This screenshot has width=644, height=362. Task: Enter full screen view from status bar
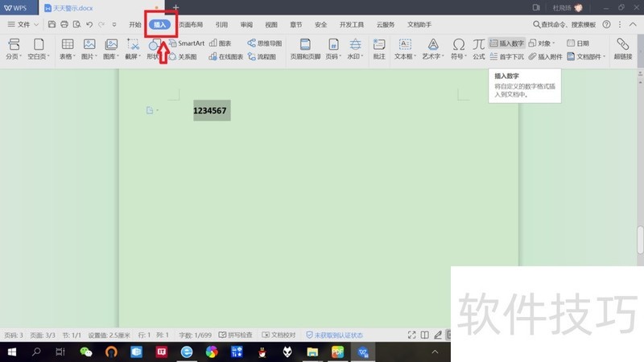[x=411, y=335]
